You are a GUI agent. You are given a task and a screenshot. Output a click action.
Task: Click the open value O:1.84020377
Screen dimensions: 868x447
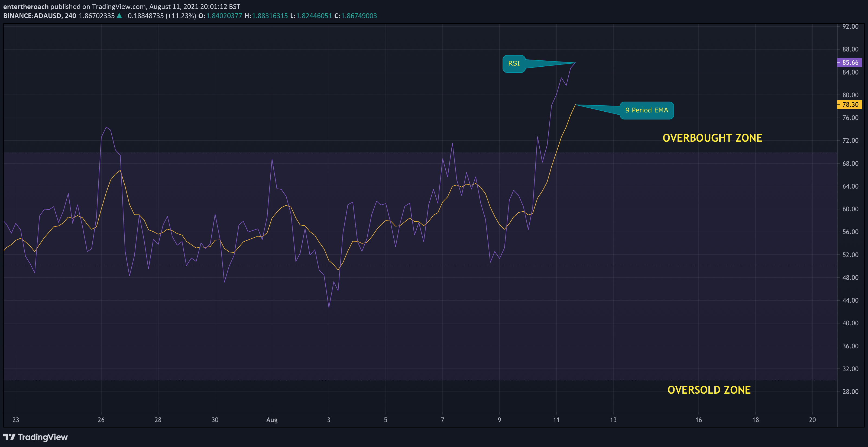coord(220,16)
